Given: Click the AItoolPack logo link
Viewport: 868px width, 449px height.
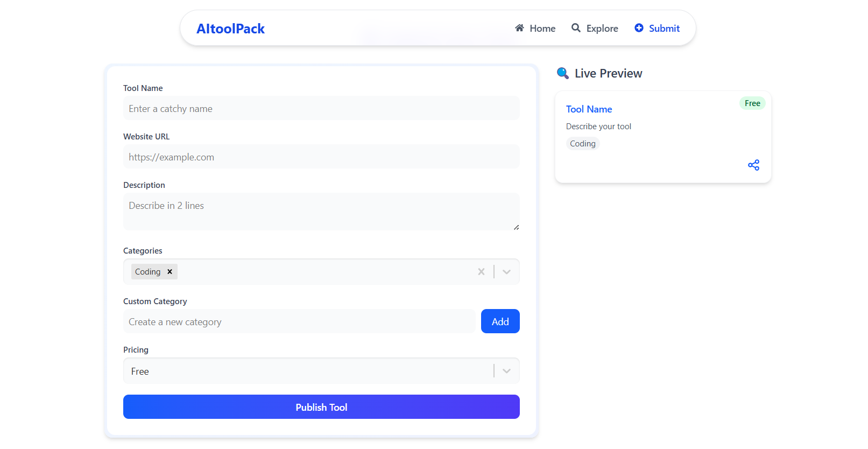Looking at the screenshot, I should [x=230, y=29].
